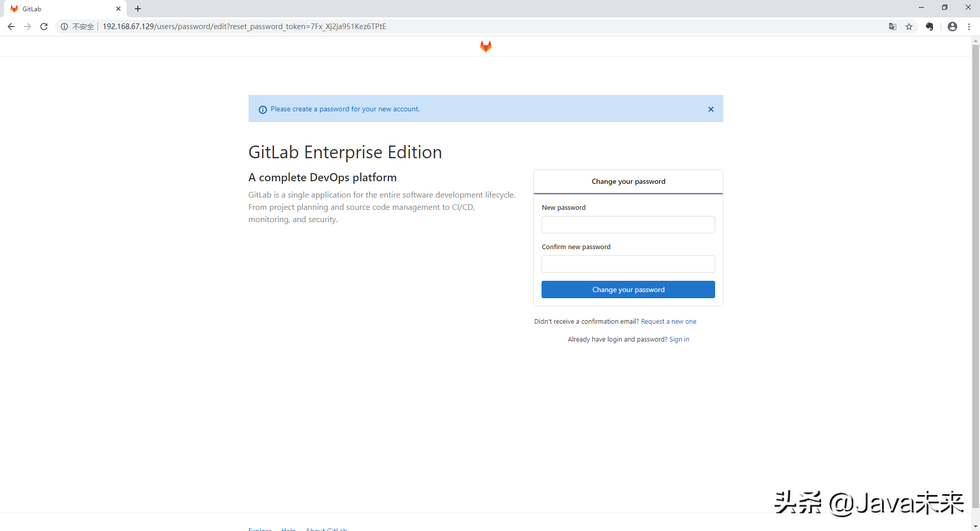The width and height of the screenshot is (980, 531).
Task: Focus the Confirm new password field
Action: coord(628,264)
